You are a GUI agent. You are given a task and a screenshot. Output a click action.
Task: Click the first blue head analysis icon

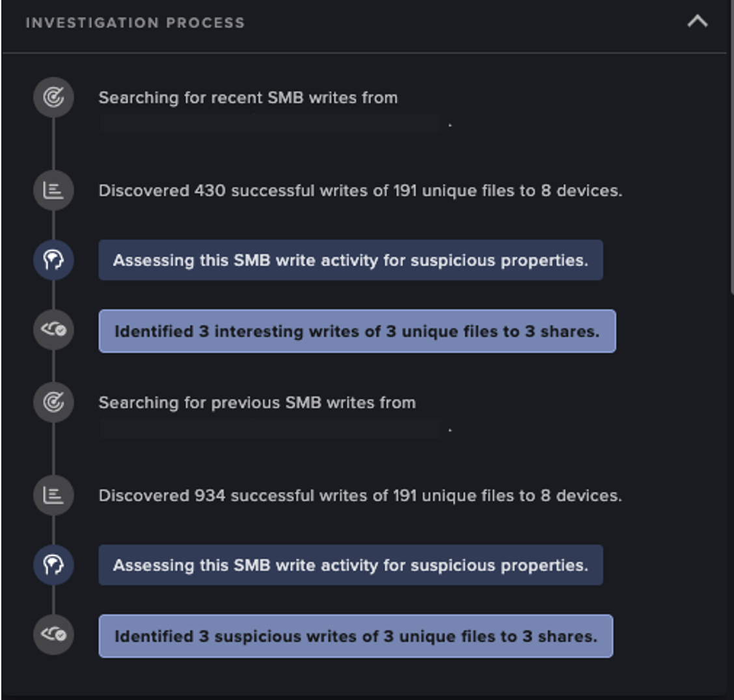pyautogui.click(x=53, y=260)
